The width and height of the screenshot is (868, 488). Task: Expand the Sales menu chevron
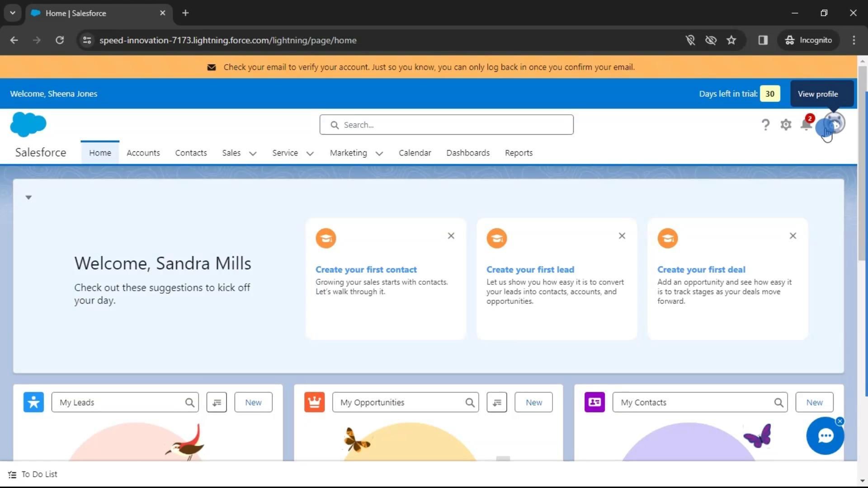pyautogui.click(x=253, y=154)
